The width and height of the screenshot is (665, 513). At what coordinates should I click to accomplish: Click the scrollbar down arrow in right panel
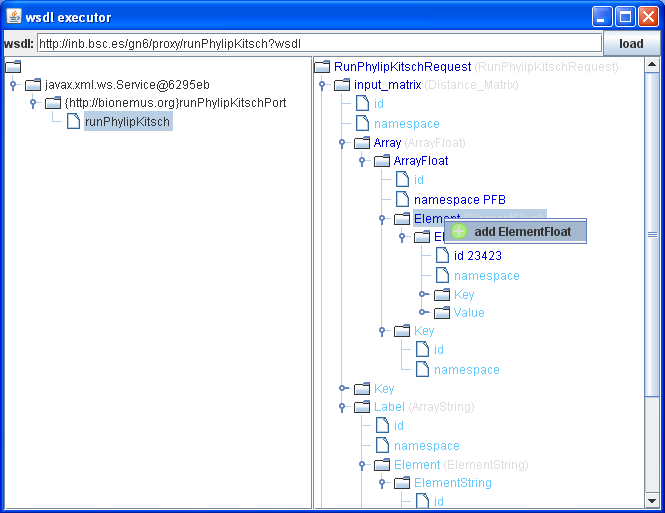tap(652, 500)
